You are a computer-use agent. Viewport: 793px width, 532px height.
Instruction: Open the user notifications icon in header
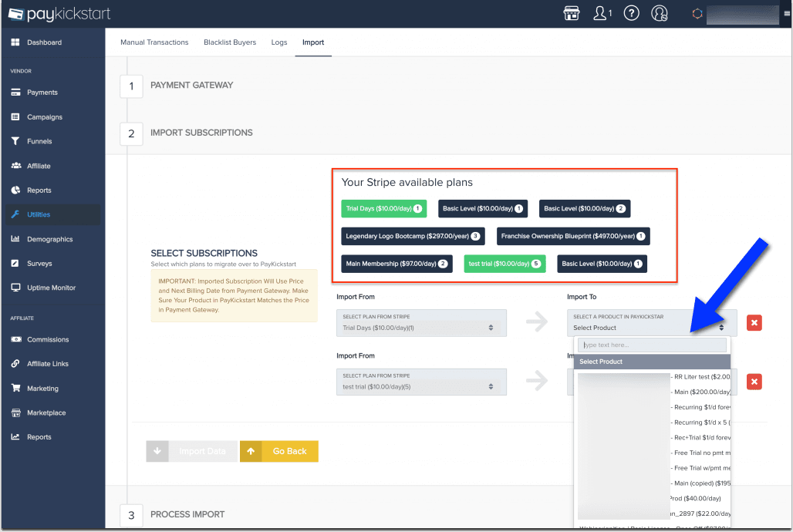(602, 13)
